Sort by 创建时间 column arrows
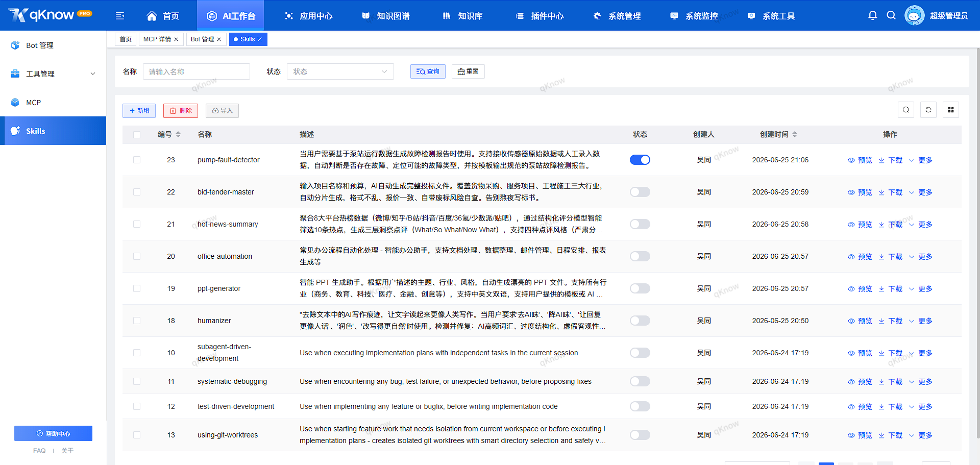This screenshot has height=465, width=980. [x=795, y=134]
